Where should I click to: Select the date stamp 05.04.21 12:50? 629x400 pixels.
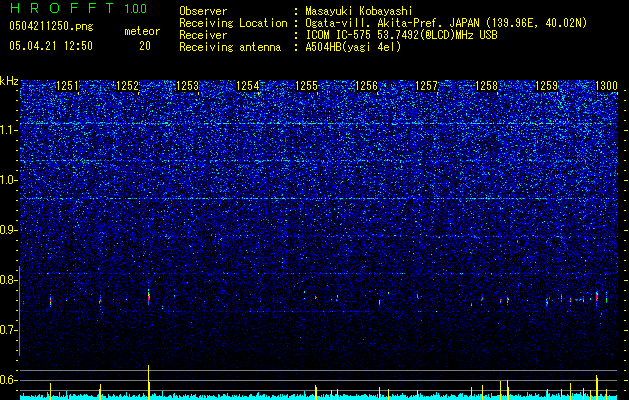51,46
